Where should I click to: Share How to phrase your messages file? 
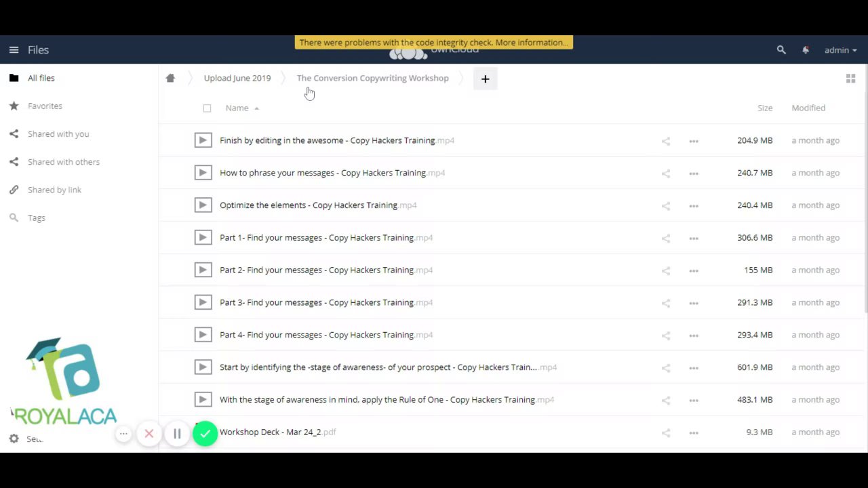coord(666,174)
